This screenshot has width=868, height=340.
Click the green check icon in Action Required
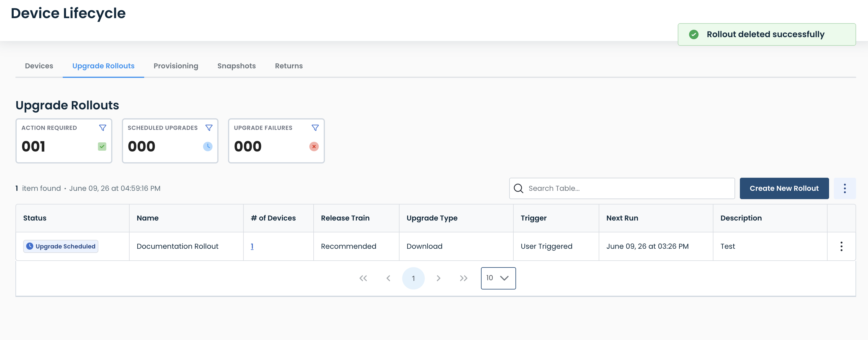pos(102,147)
